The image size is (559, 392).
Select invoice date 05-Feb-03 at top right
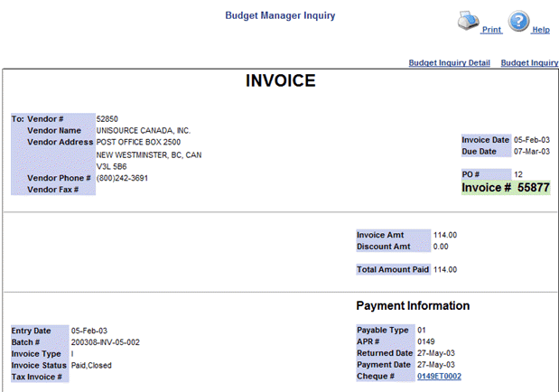click(x=532, y=140)
